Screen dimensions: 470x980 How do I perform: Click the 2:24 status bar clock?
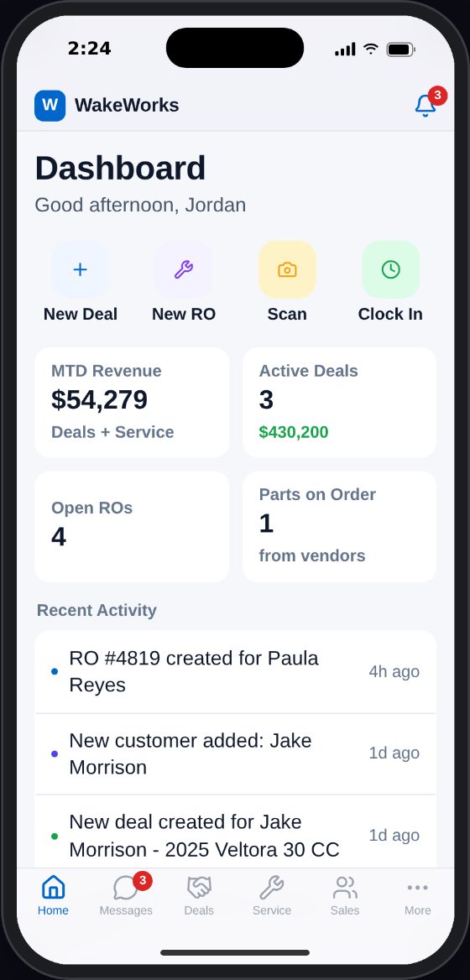(89, 49)
